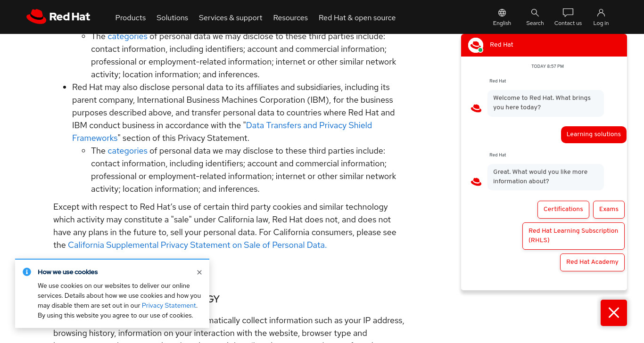Select the Red Hat Academy chat option
The height and width of the screenshot is (343, 644).
592,262
